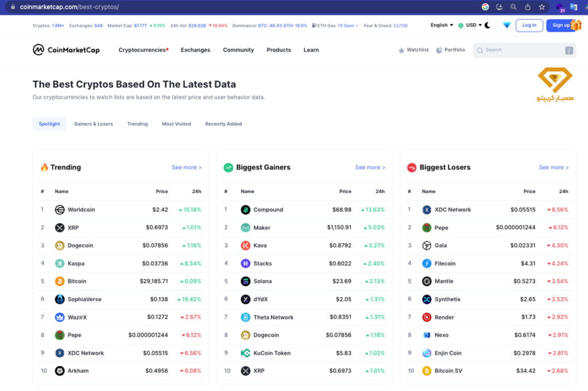The image size is (588, 391).
Task: Click the Market Cap $1.17T link
Action: click(127, 25)
